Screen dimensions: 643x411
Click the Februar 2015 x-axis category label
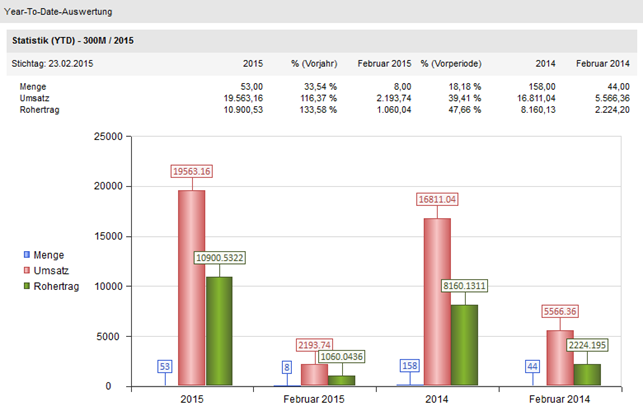[315, 397]
